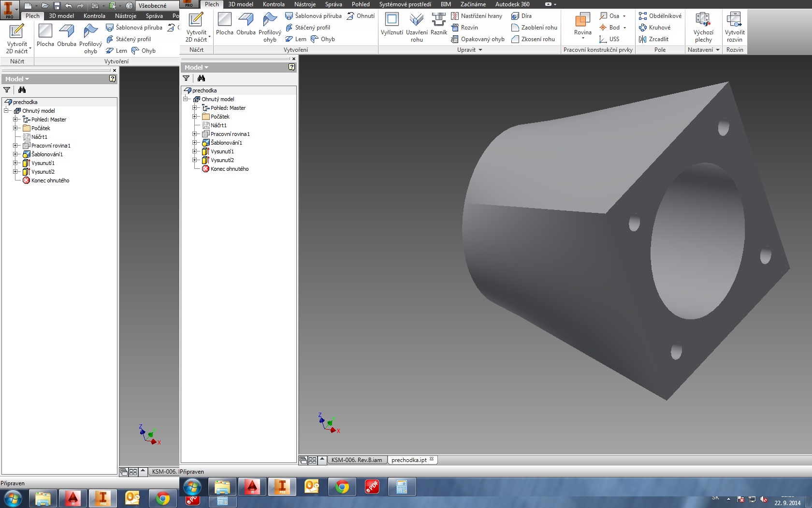812x508 pixels.
Task: Select the Obruba tool in the right window ribbon
Action: (246, 24)
